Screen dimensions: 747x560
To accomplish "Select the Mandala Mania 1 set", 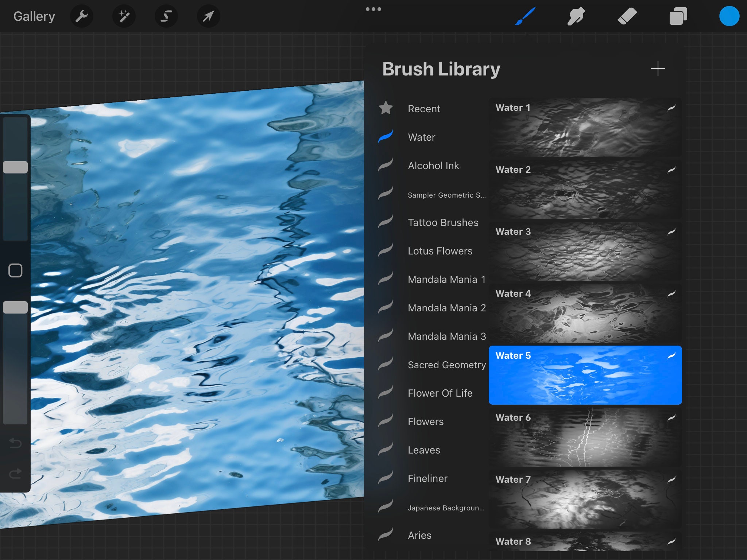I will point(446,279).
